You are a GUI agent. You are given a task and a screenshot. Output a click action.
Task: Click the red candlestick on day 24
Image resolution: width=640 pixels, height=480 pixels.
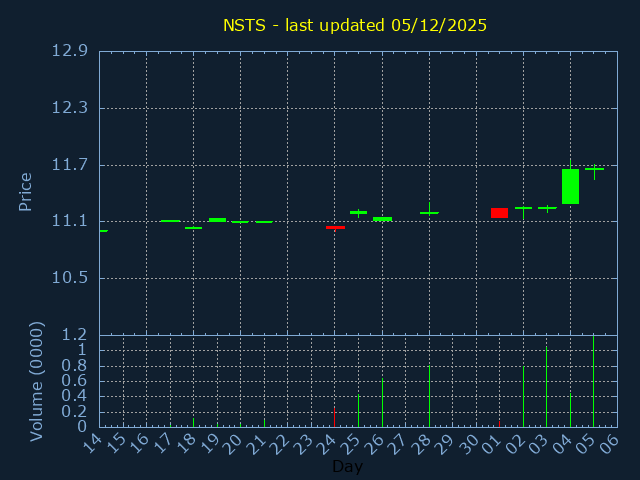(335, 227)
